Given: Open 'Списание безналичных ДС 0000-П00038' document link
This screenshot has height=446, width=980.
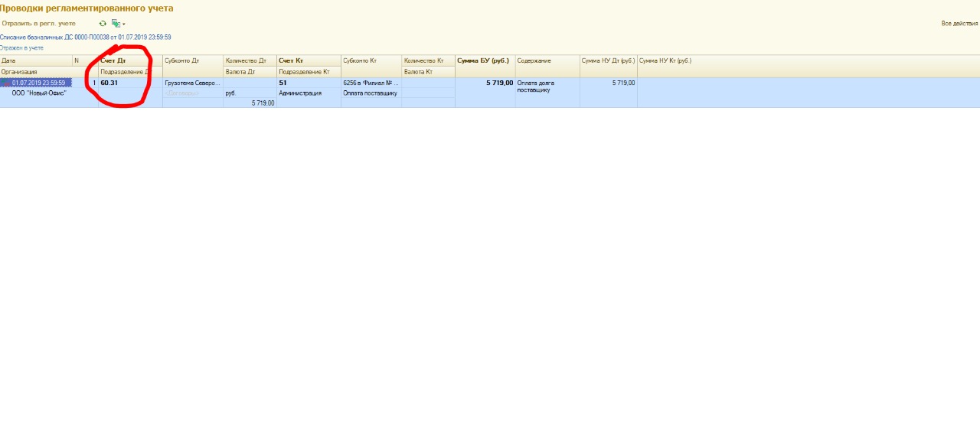Looking at the screenshot, I should tap(85, 37).
